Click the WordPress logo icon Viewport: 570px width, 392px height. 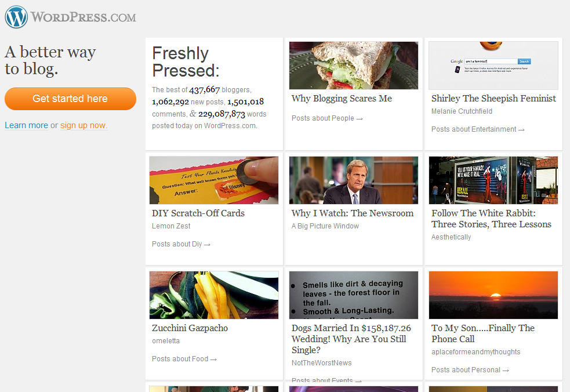click(16, 17)
